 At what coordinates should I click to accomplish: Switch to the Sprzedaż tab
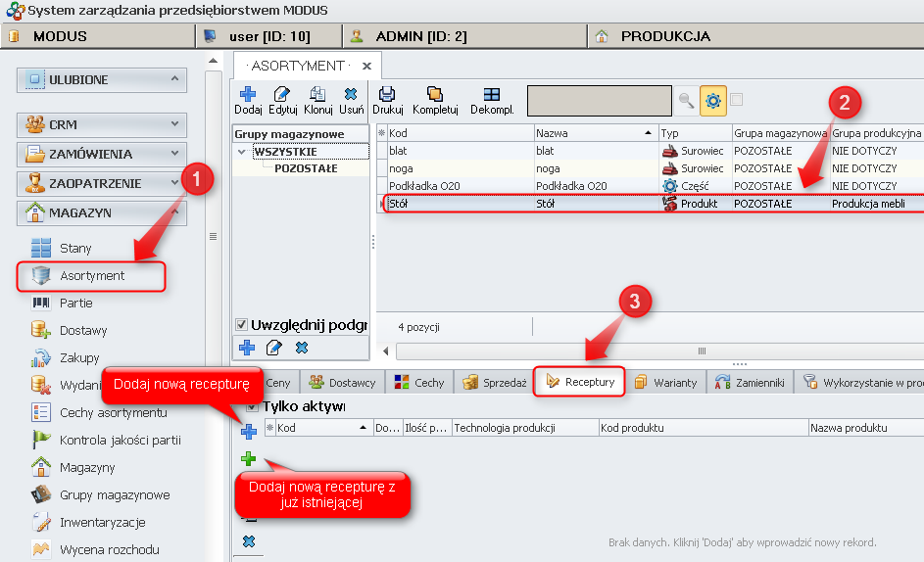click(x=495, y=383)
